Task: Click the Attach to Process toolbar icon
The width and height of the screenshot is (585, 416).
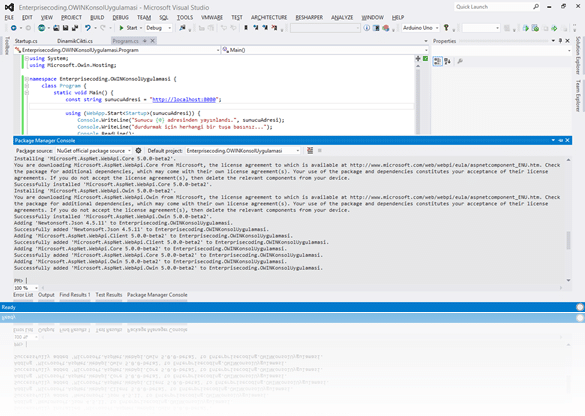Action: tap(182, 28)
